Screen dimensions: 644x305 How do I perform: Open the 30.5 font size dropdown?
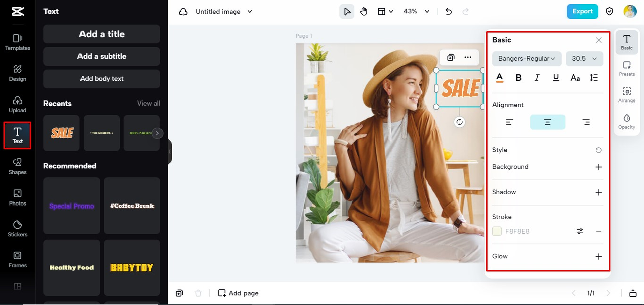pos(584,58)
